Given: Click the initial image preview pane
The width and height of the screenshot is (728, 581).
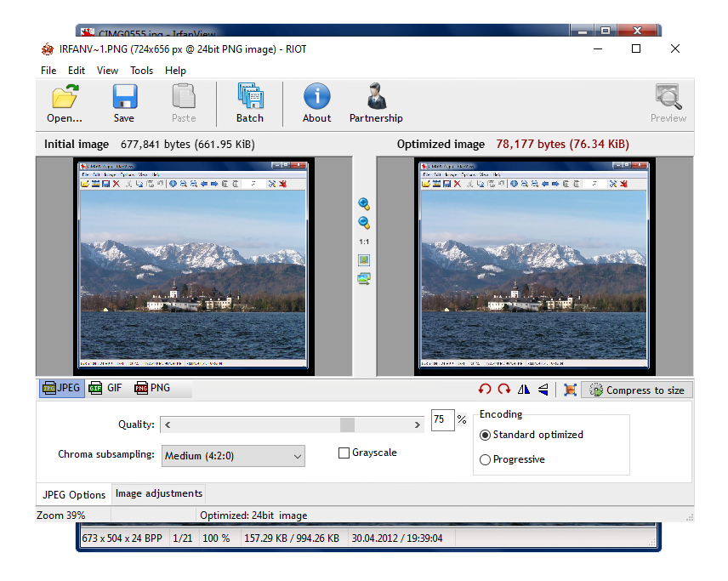Looking at the screenshot, I should [x=194, y=266].
